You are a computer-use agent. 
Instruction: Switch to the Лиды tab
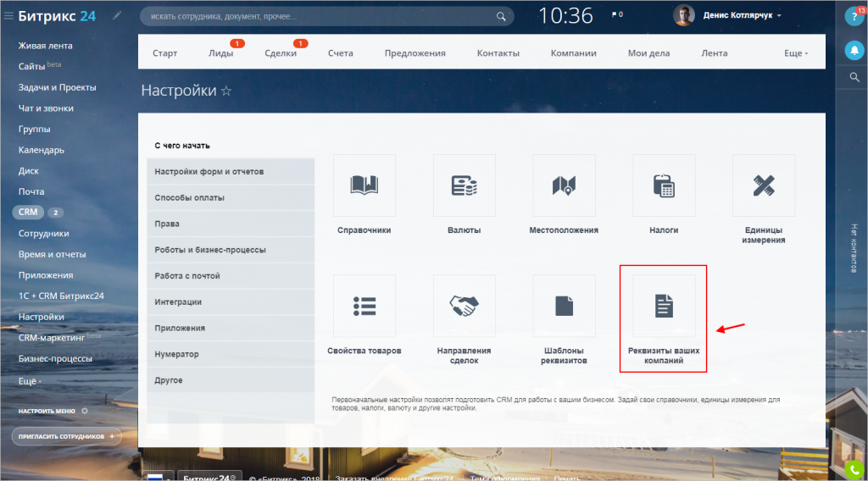pyautogui.click(x=221, y=53)
